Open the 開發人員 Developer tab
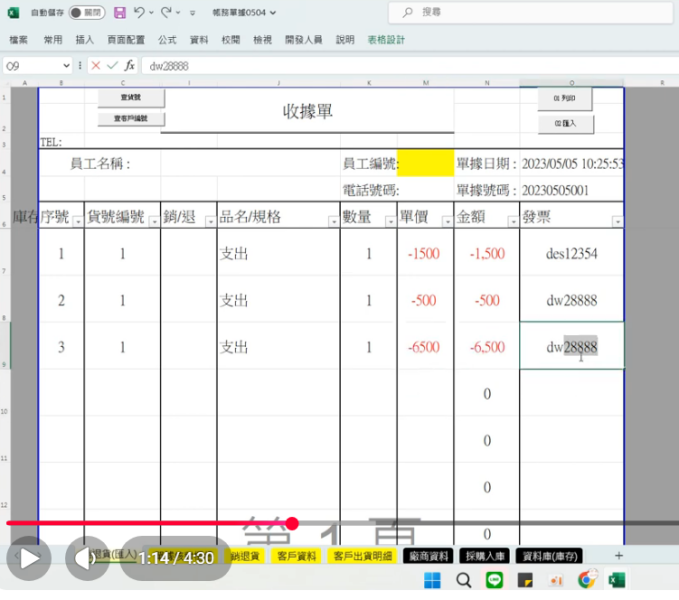679x600 pixels. coord(304,40)
